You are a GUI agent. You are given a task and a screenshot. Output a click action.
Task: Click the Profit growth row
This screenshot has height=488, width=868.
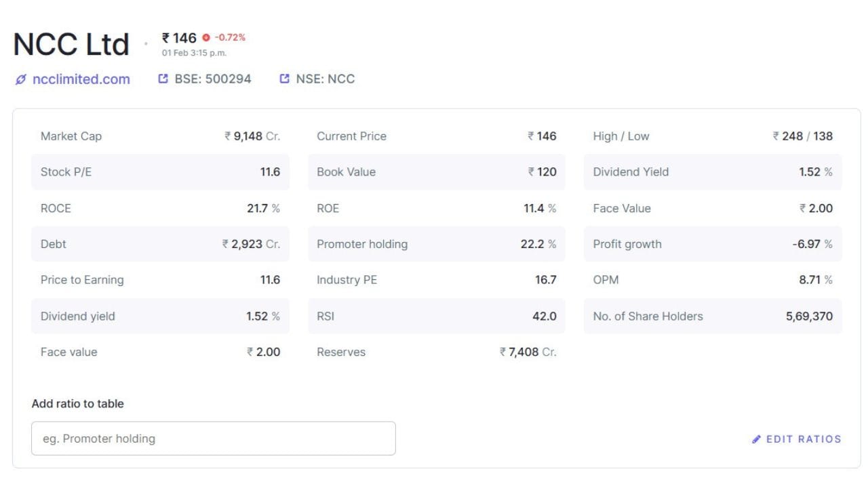pos(712,244)
